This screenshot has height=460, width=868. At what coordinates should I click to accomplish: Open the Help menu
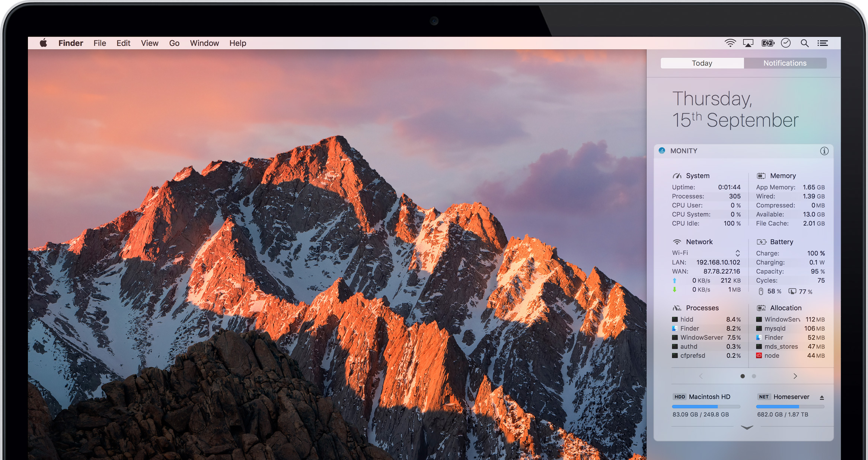[x=238, y=43]
